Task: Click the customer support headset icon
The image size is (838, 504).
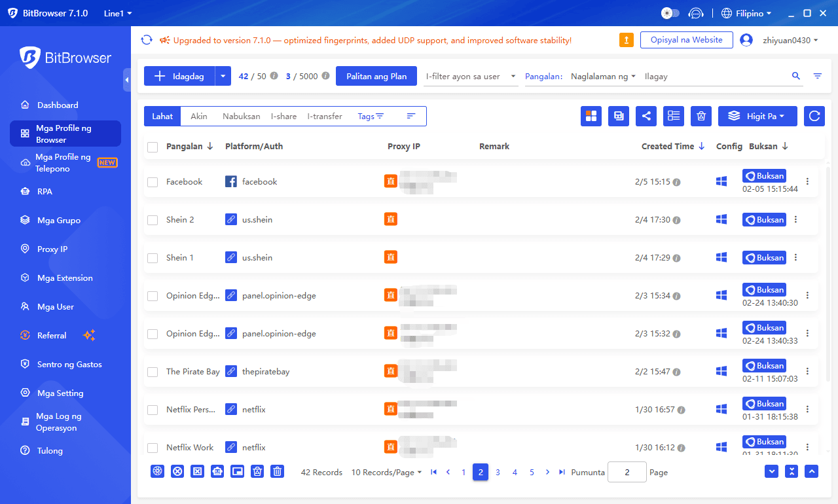Action: tap(696, 13)
